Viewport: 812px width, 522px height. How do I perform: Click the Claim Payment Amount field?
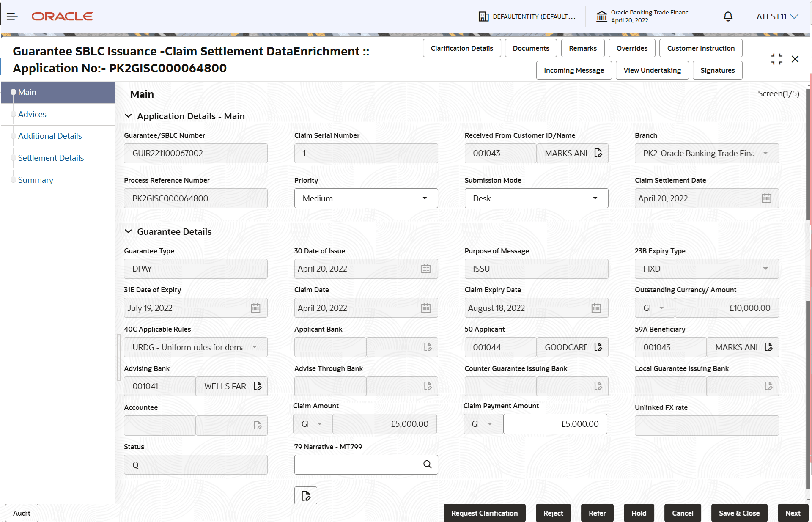pos(554,424)
